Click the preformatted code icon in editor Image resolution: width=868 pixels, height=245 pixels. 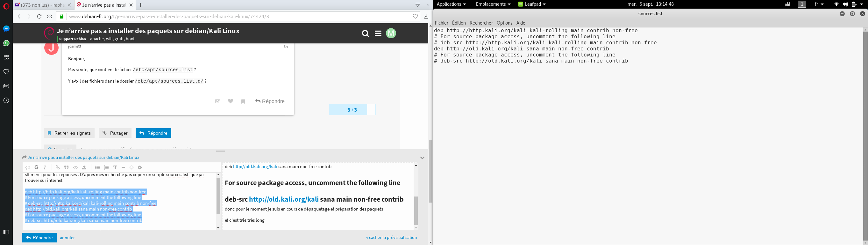click(x=75, y=168)
